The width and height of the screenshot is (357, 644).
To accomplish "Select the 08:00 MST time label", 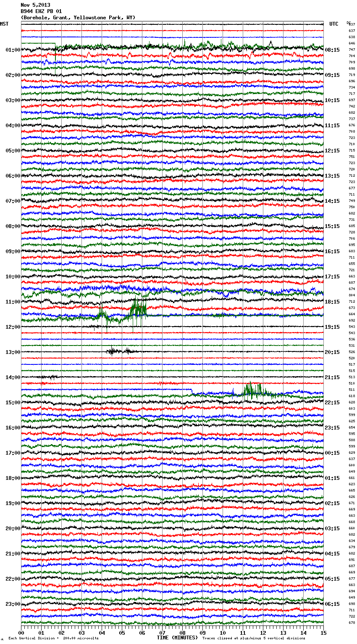I will 13,226.
